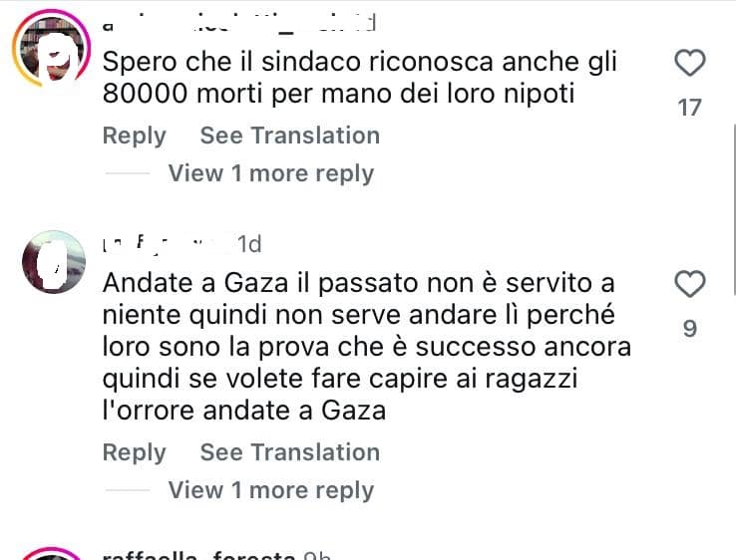Viewport: 736px width, 560px height.
Task: Show who liked the comment with 9 likes
Action: coord(689,328)
